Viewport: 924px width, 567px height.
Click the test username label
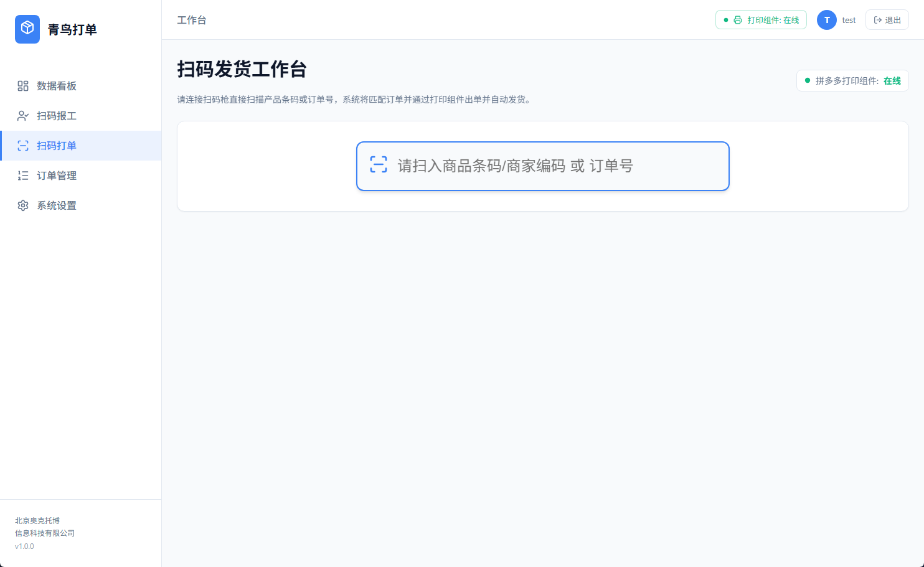849,21
